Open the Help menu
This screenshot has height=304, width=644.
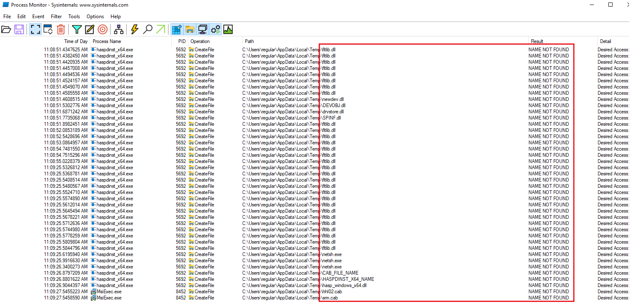click(116, 17)
